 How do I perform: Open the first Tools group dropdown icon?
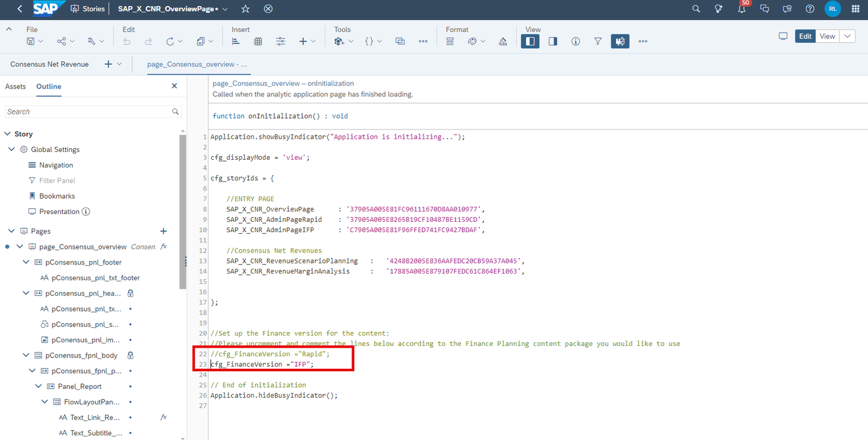point(342,41)
